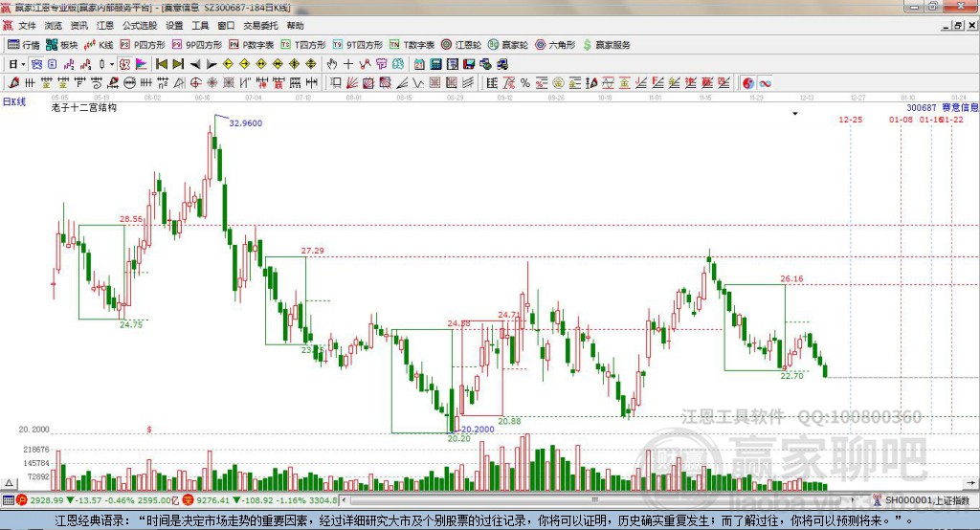The image size is (980, 530).
Task: Jump to last bar with skip-forward icon
Action: [178, 64]
